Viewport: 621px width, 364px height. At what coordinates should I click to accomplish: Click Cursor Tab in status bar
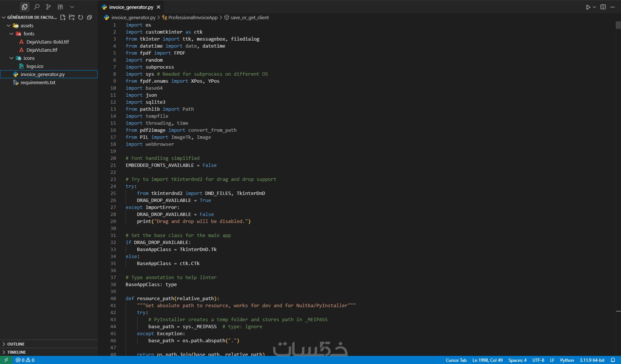click(456, 360)
